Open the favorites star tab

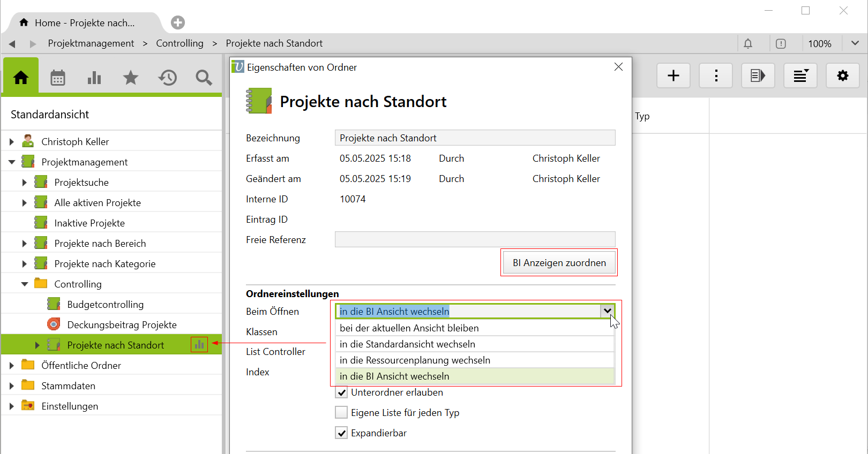click(x=131, y=78)
